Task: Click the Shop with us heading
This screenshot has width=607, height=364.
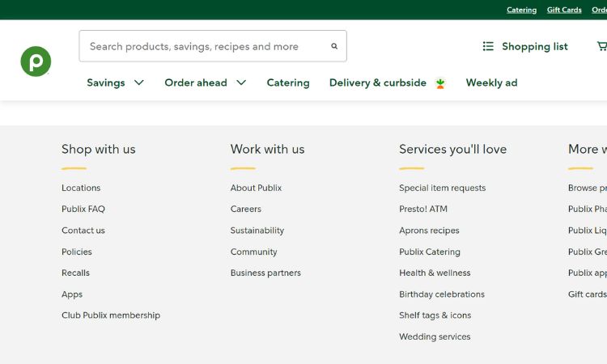Action: (98, 150)
